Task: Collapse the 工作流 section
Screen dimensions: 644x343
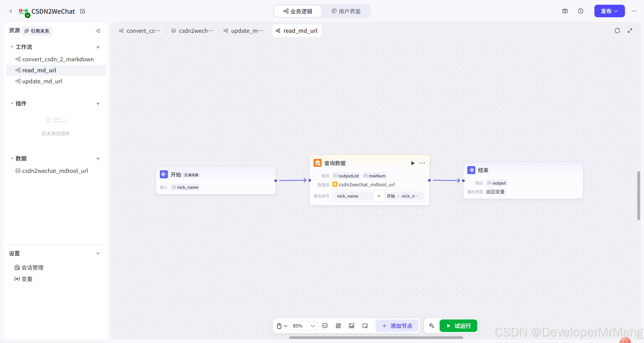Action: tap(12, 47)
